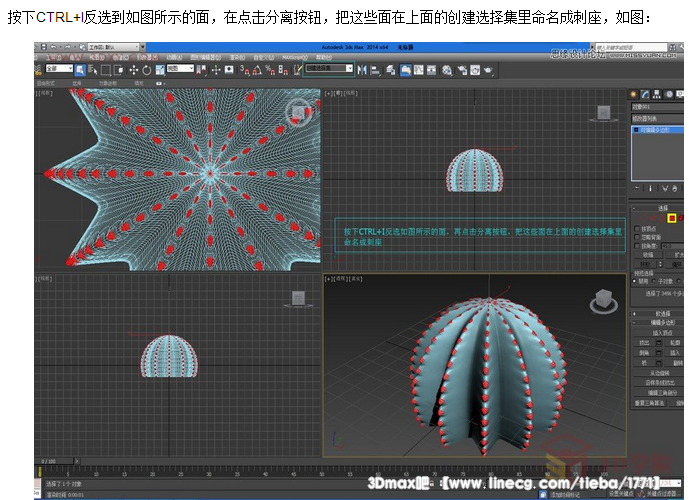Click the 3ds Max application logo button
This screenshot has height=500, width=689.
[x=40, y=48]
